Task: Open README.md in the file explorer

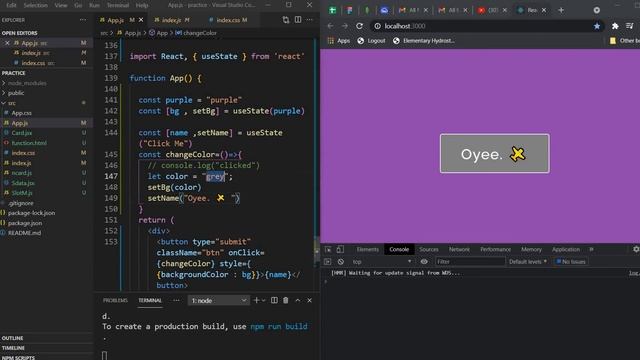Action: 24,233
